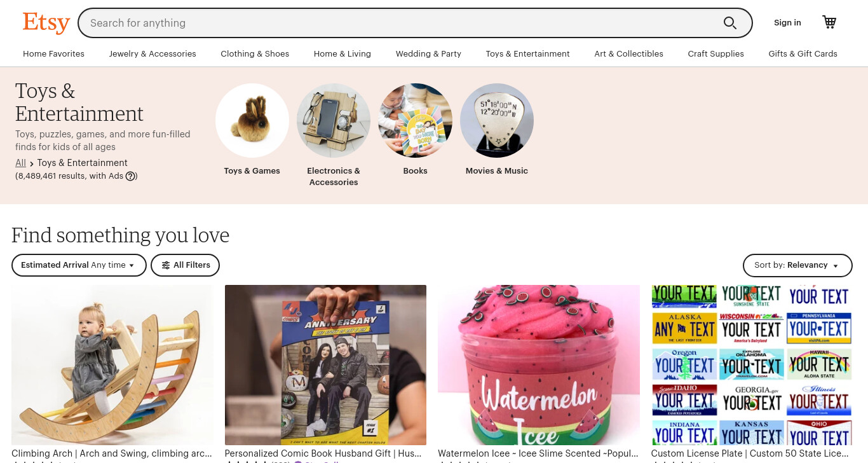
Task: Select the Electronics & Accessories circle image
Action: tap(334, 120)
